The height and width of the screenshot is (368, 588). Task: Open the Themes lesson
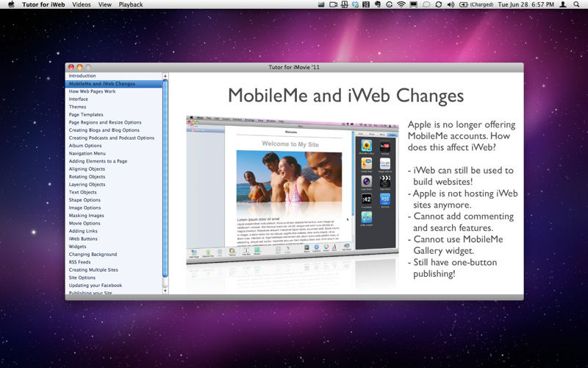point(114,107)
